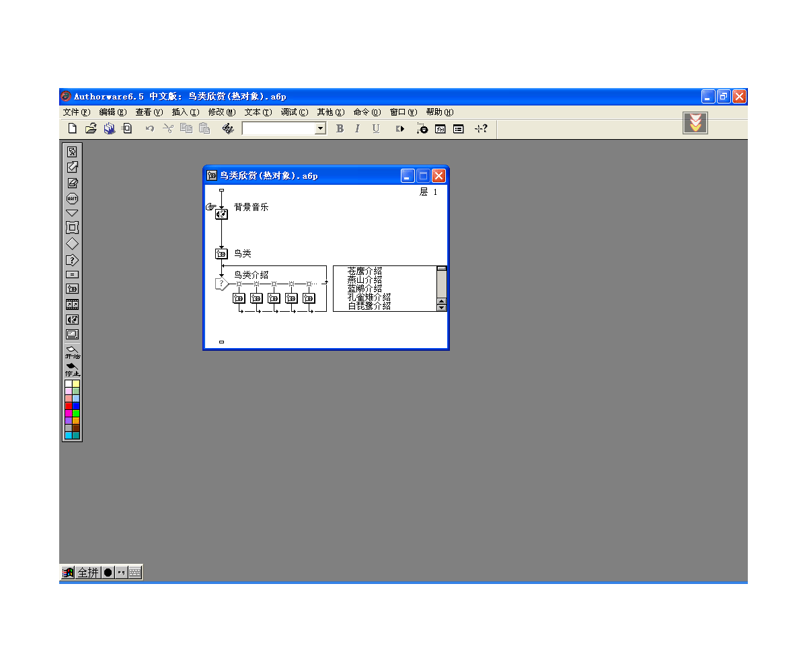The image size is (807, 672).
Task: Run the piece with the Restart icon
Action: (x=400, y=128)
